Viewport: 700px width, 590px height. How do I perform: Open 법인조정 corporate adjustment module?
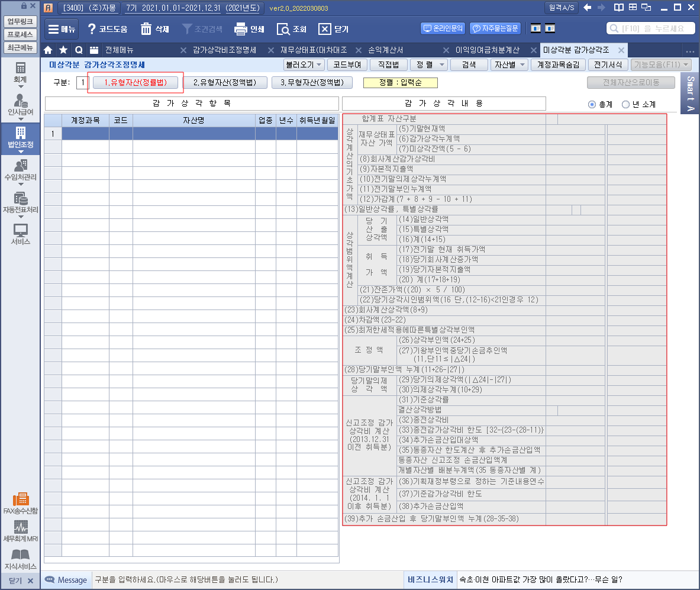(x=20, y=138)
